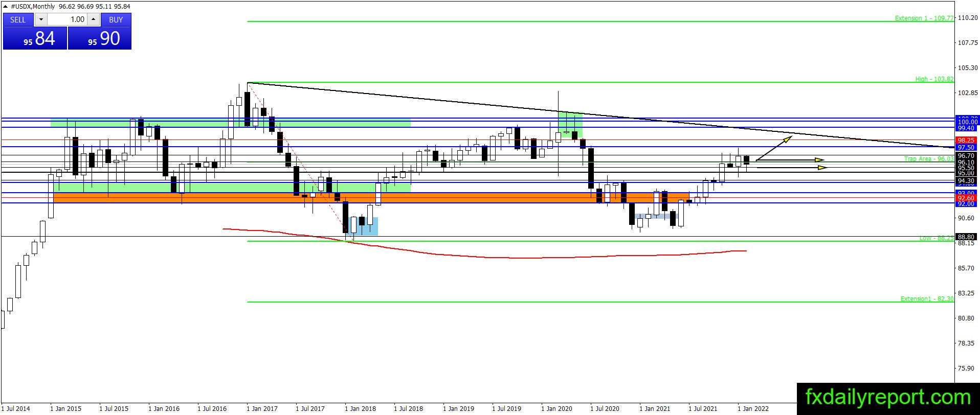Decrease trade volume with down arrow

click(x=41, y=19)
